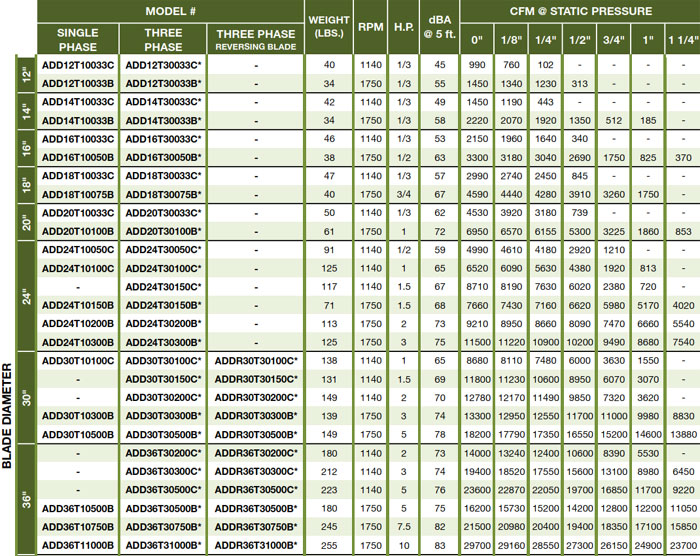
Task: Click three phase model ADD24T30150C*
Action: (163, 287)
